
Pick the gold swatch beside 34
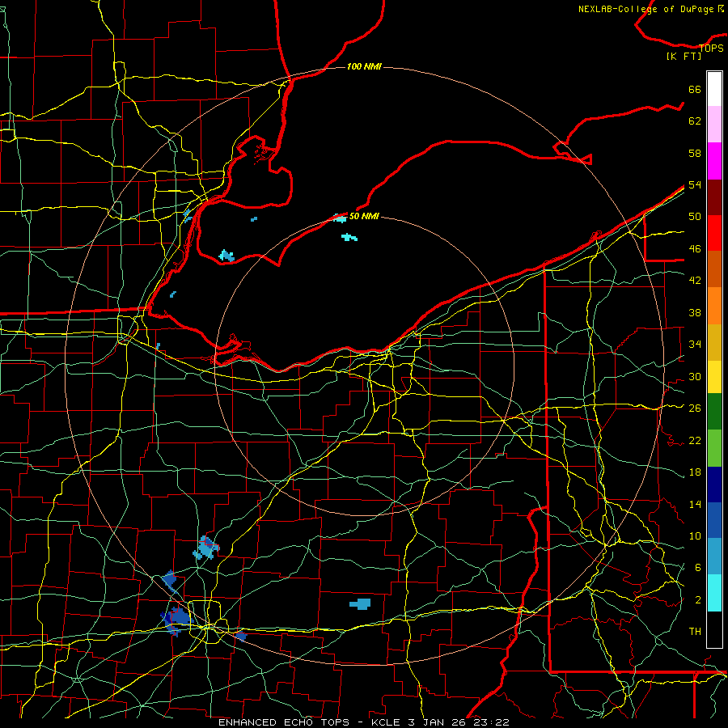click(x=714, y=342)
